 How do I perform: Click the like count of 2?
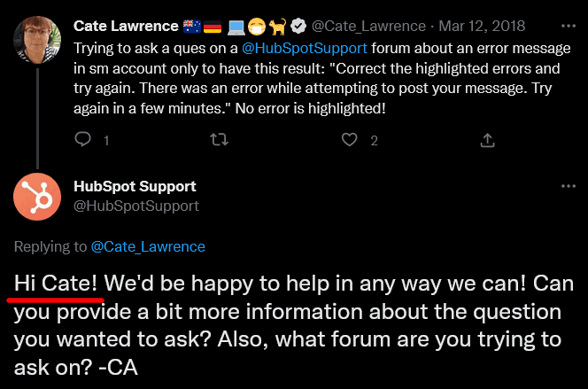pyautogui.click(x=375, y=140)
